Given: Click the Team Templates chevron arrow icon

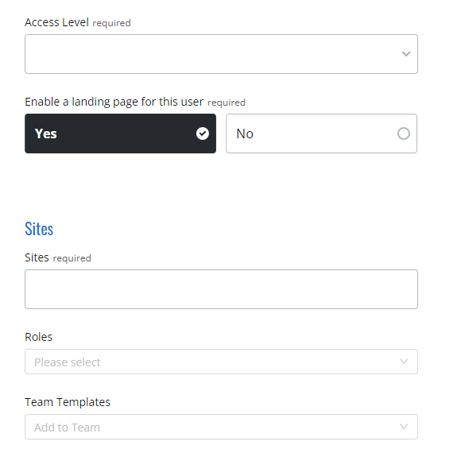Looking at the screenshot, I should point(404,427).
